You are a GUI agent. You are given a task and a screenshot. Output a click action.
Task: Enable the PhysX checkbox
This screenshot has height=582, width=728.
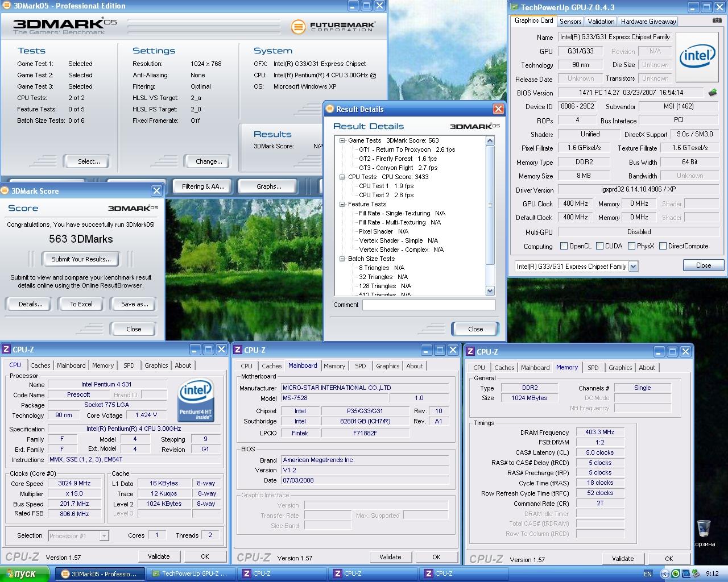[631, 246]
